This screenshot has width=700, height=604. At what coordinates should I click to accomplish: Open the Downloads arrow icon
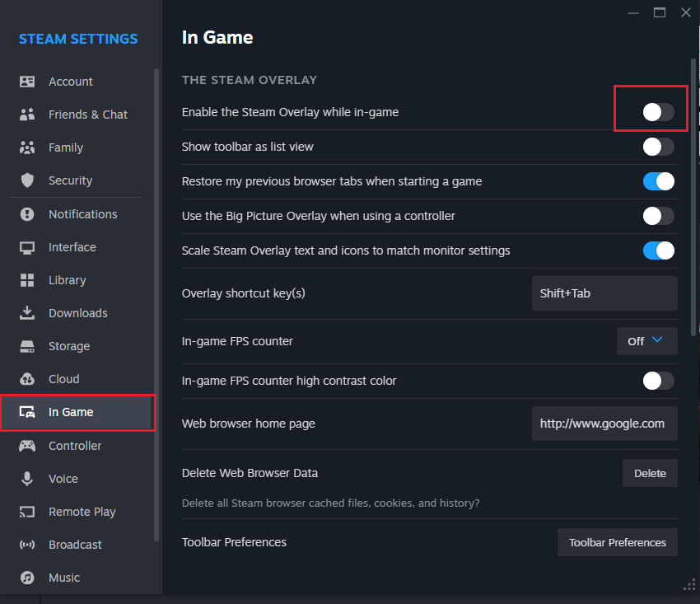pyautogui.click(x=27, y=313)
